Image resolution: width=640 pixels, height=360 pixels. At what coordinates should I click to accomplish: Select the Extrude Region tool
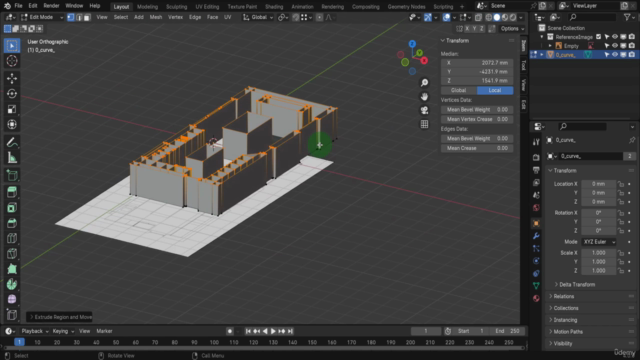[12, 192]
